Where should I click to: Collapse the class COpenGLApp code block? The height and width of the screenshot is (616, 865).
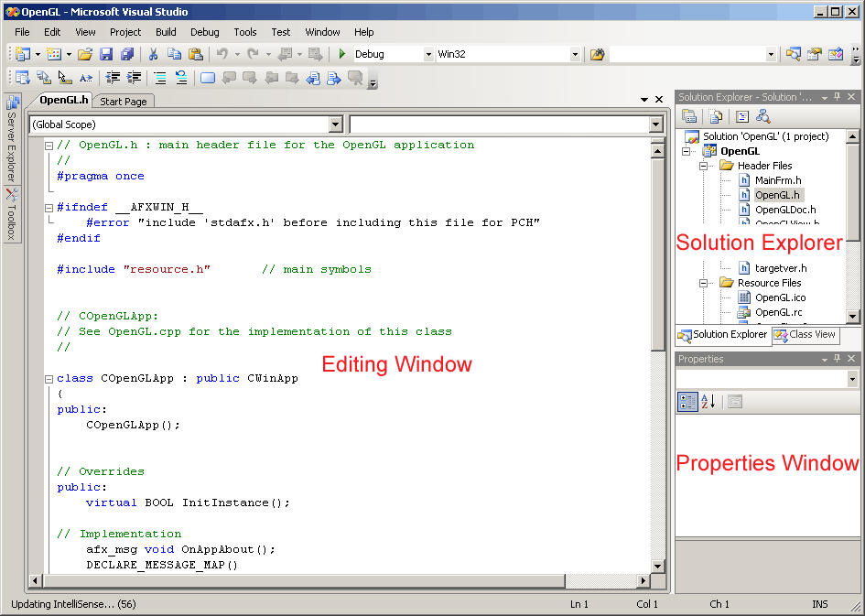(49, 379)
